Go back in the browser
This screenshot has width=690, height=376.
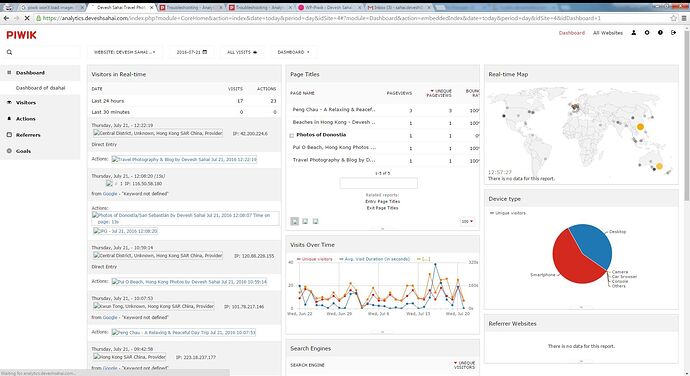pos(6,18)
